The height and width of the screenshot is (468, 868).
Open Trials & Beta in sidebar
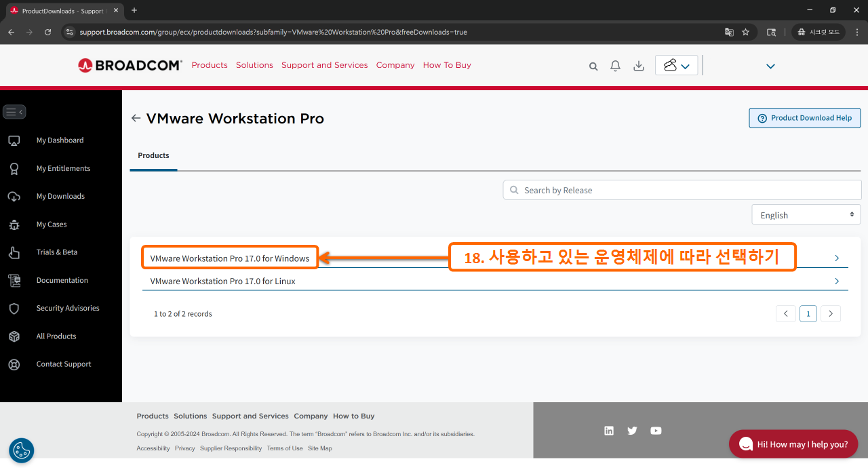(x=57, y=252)
